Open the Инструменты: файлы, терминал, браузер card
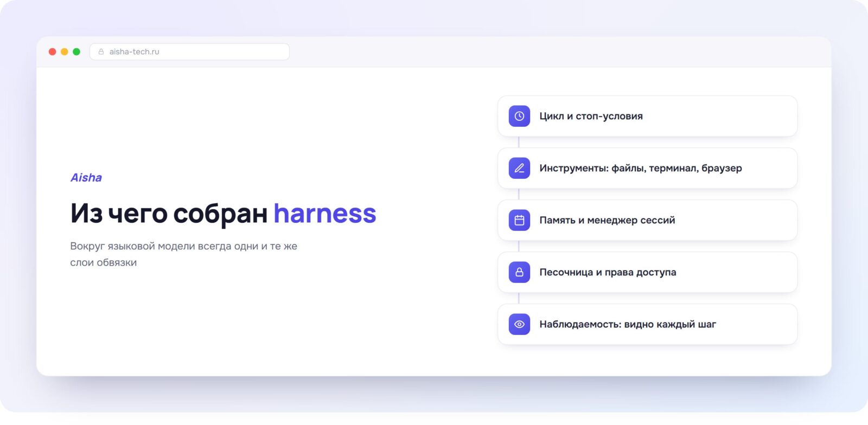Viewport: 868px width, 425px height. click(647, 168)
